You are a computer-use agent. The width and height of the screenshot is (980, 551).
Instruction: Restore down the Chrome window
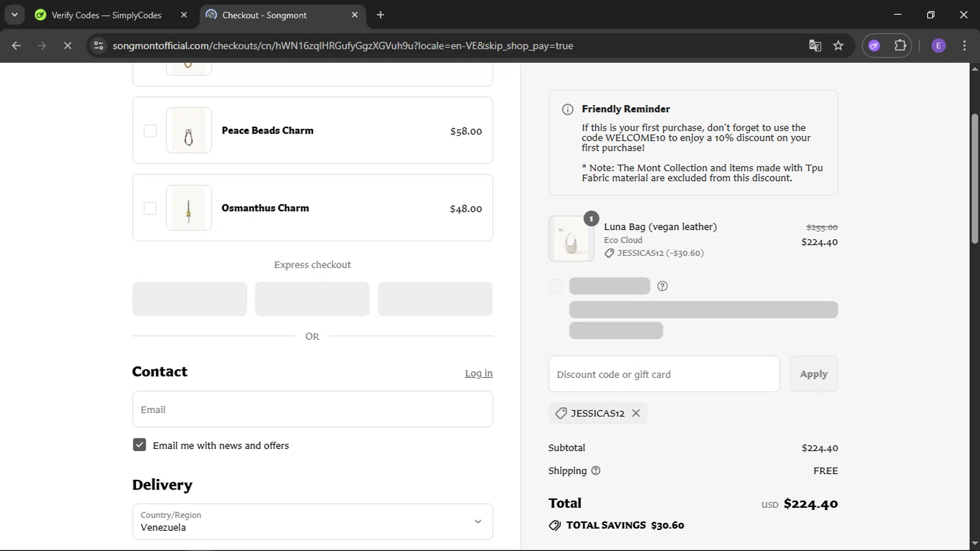tap(930, 14)
